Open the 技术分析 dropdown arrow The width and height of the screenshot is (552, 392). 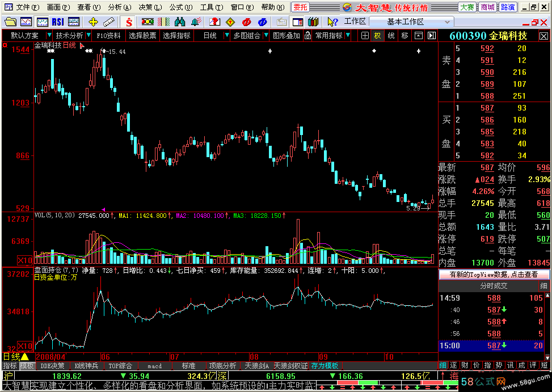tap(89, 35)
